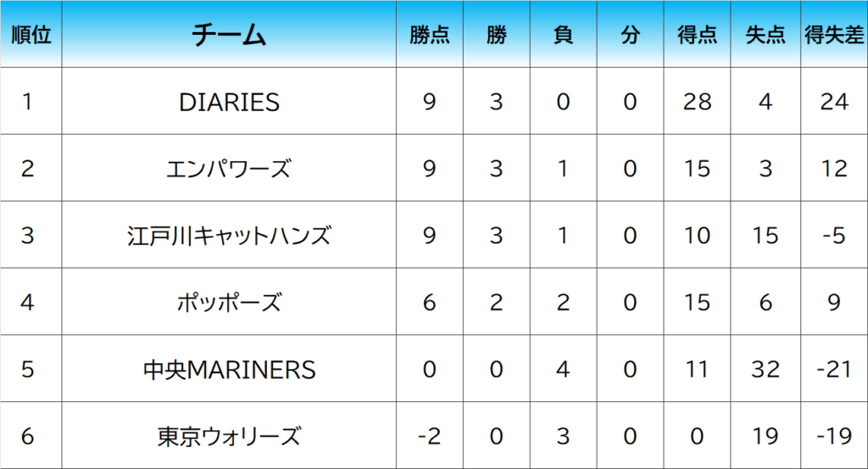Viewport: 868px width, 469px height.
Task: Click the 失点 value 32 cell
Action: [765, 369]
